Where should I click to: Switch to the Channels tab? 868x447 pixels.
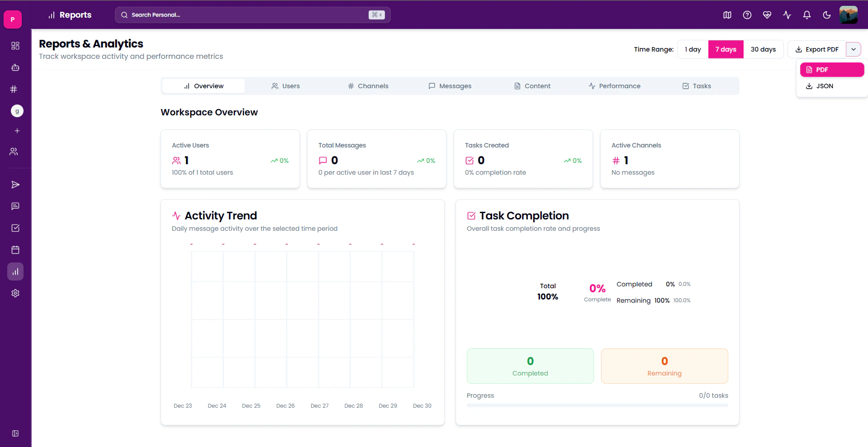click(x=368, y=86)
